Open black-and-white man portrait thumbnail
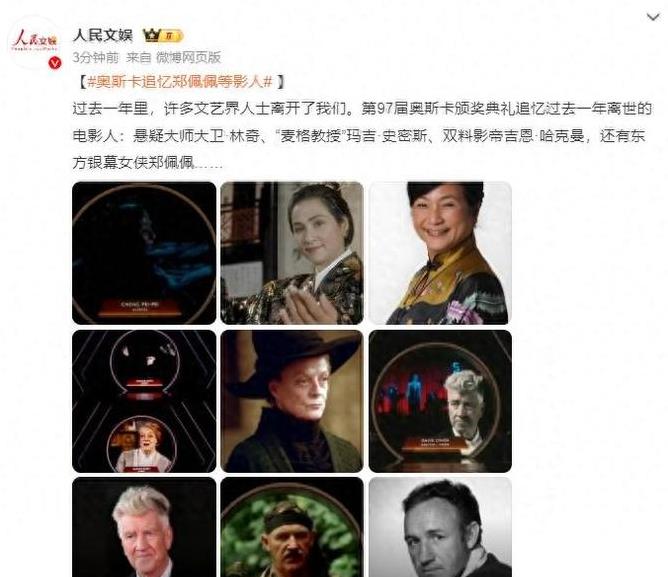The width and height of the screenshot is (668, 577). (440, 527)
